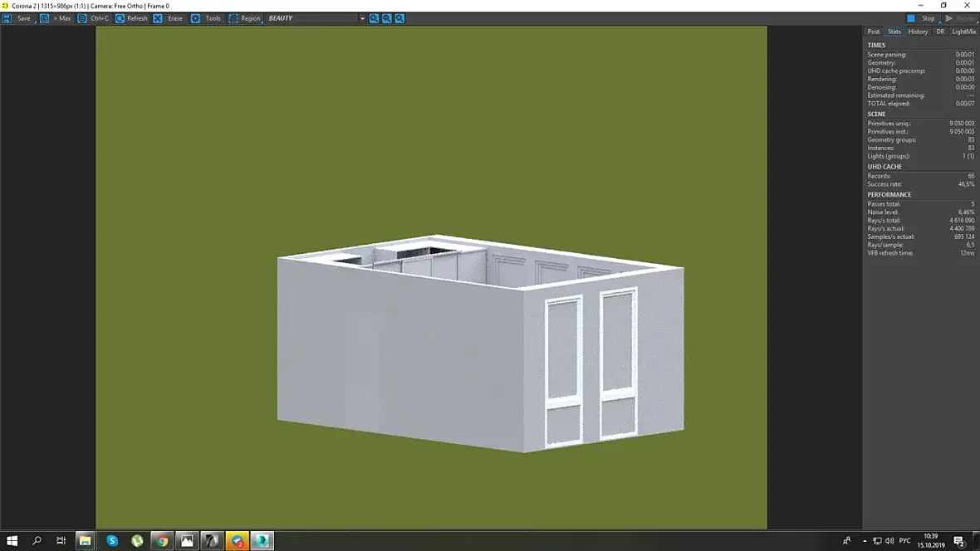Open network settings in system tray
The width and height of the screenshot is (980, 551).
877,541
